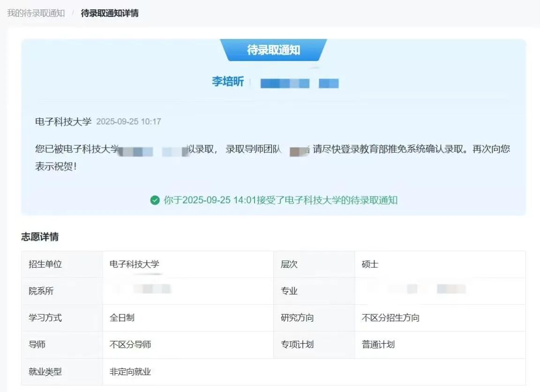
Task: Click the 学习方式 table label
Action: coord(45,317)
